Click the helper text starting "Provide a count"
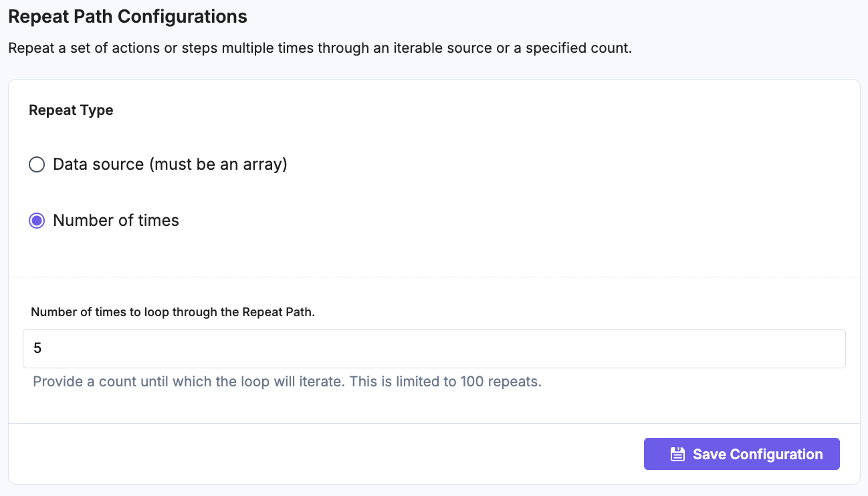 pyautogui.click(x=287, y=382)
